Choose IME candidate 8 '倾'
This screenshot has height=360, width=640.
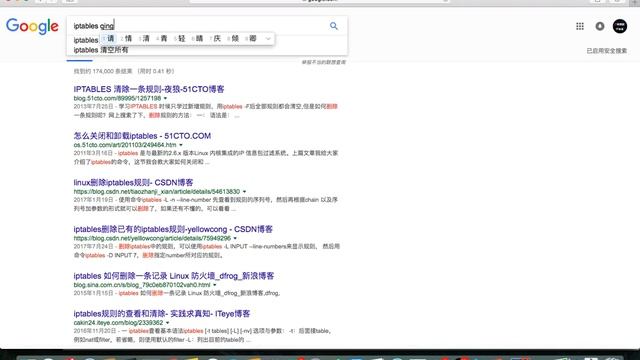point(233,39)
